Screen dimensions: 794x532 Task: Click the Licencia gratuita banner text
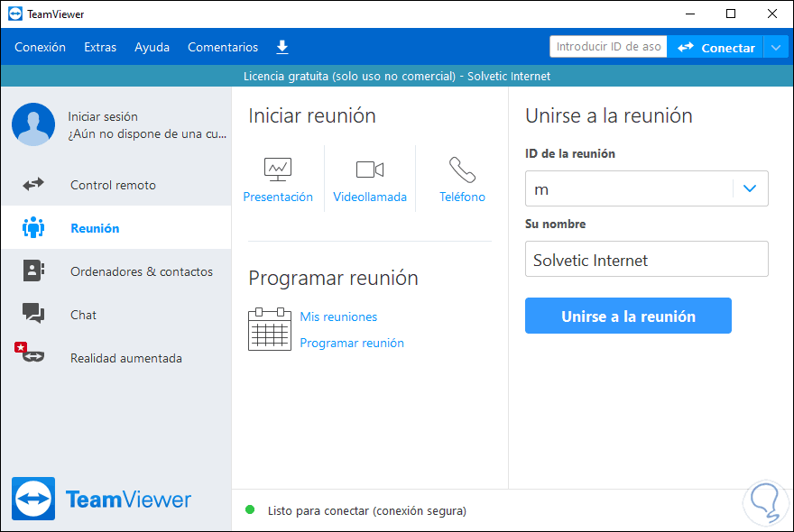[x=397, y=76]
